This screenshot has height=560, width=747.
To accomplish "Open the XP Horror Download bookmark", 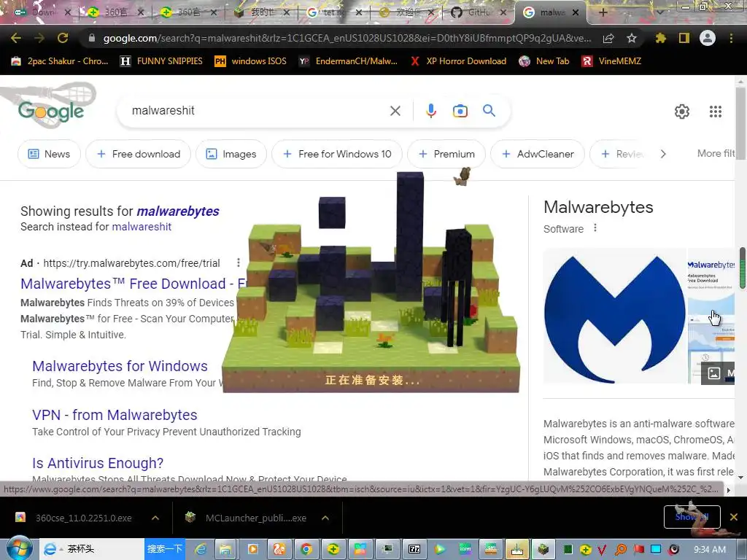I will [x=458, y=61].
